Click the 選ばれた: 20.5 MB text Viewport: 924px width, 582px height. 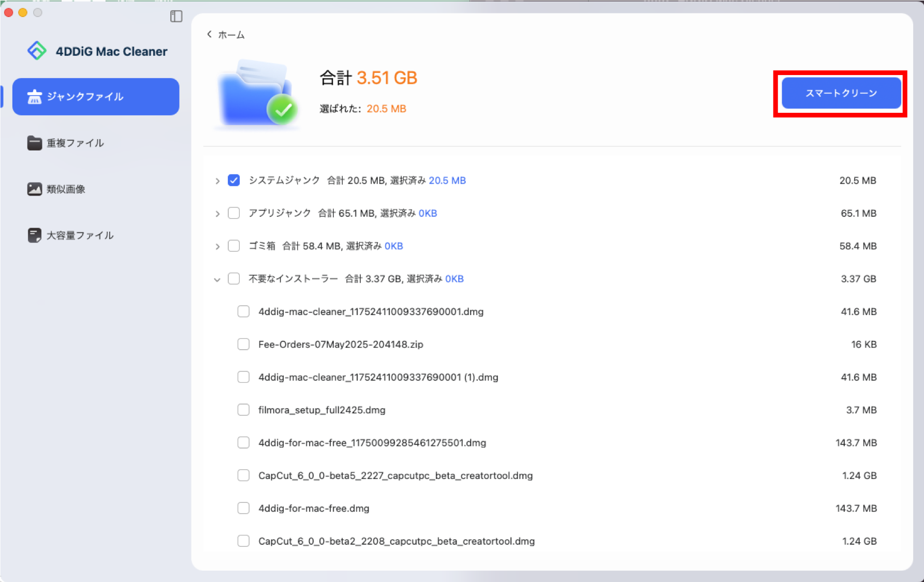[x=363, y=109]
